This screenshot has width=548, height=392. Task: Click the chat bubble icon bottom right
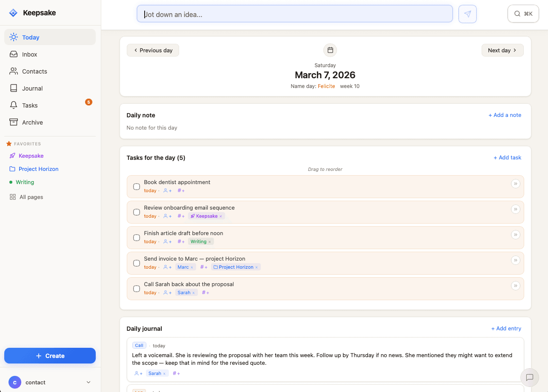click(x=529, y=377)
